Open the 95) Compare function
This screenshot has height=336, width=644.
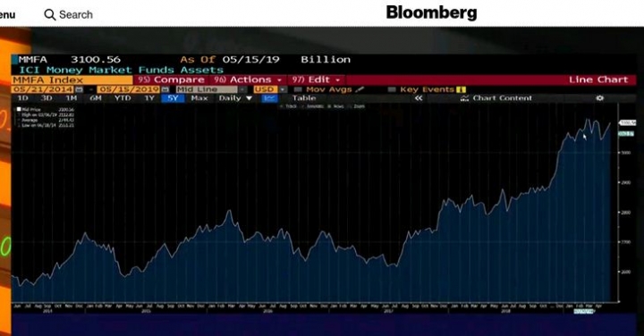pos(171,80)
